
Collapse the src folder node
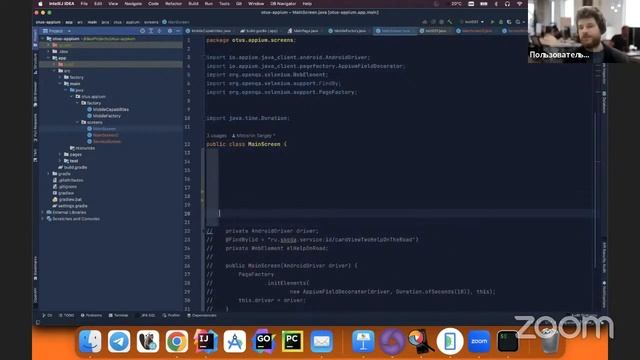(x=54, y=71)
